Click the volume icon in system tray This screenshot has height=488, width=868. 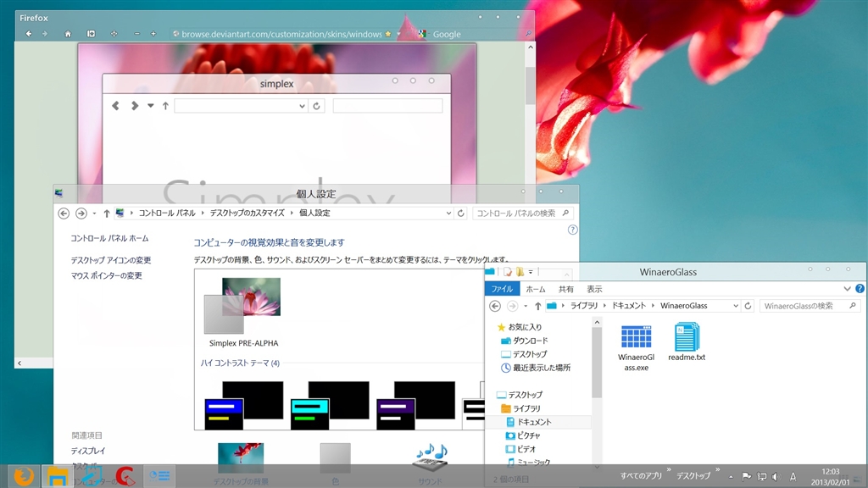777,476
